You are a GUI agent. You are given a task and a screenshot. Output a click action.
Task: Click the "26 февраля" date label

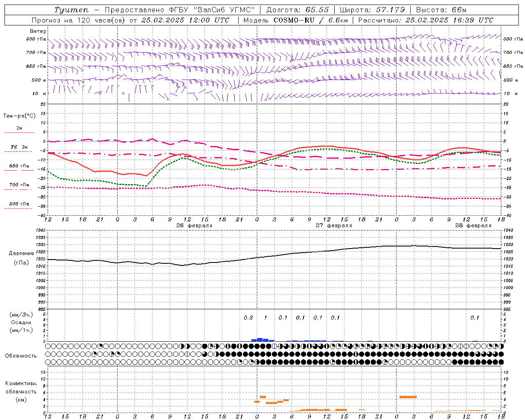194,226
